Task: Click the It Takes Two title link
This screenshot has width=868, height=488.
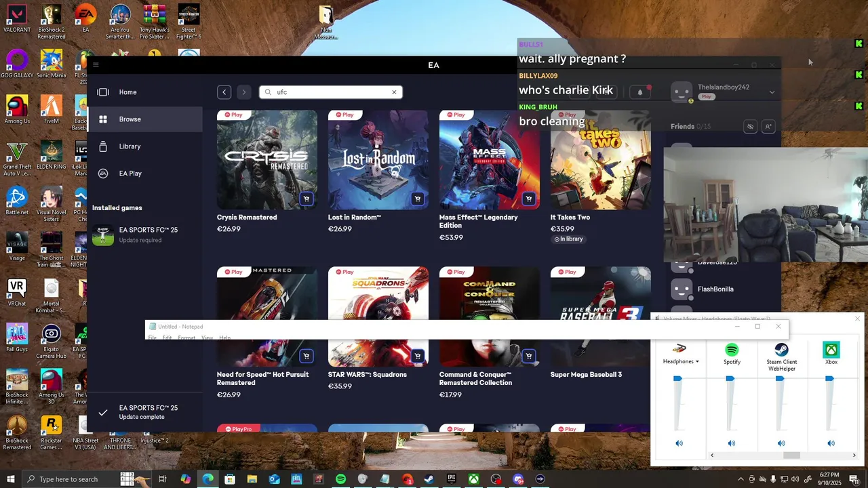Action: click(570, 218)
